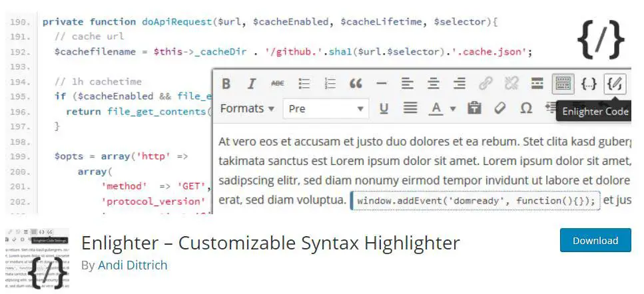Apply the text color A button
This screenshot has width=644, height=294.
point(436,108)
